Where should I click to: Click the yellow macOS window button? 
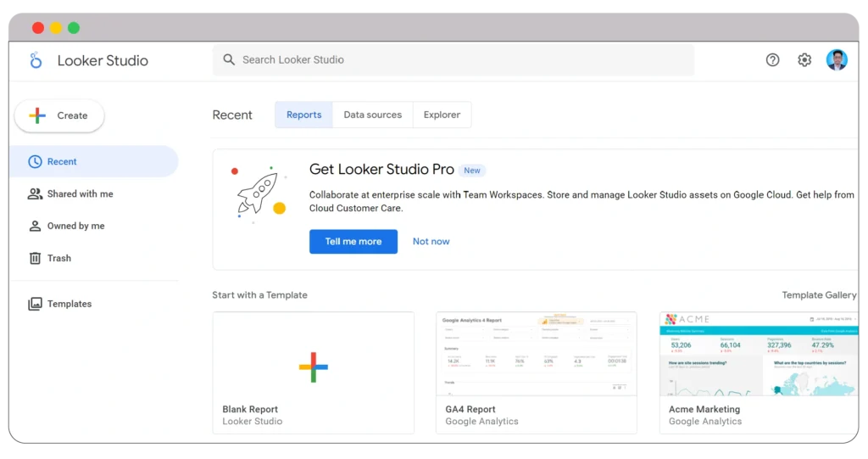[x=56, y=28]
